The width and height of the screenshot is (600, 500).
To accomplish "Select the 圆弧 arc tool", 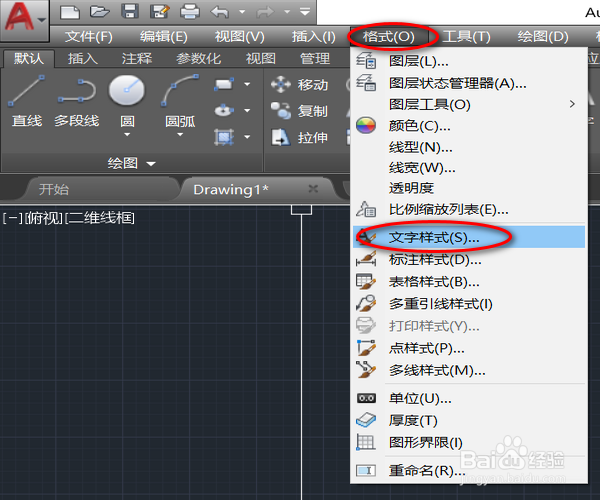I will [x=180, y=100].
